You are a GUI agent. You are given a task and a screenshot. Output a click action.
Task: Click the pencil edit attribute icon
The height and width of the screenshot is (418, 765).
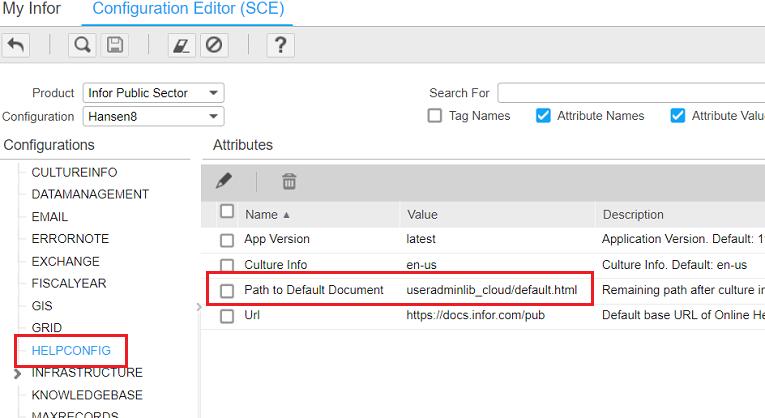pos(225,181)
